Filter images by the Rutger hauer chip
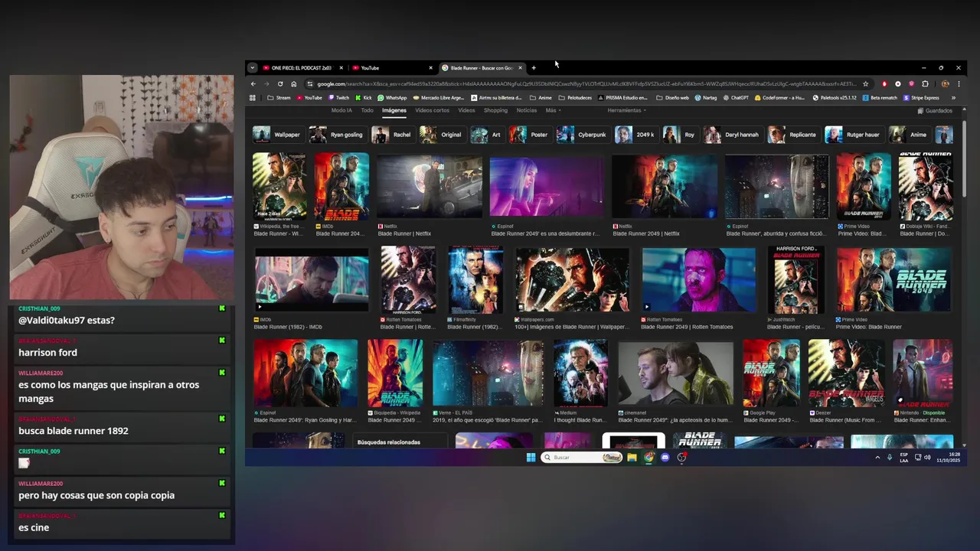Viewport: 980px width, 551px height. click(x=854, y=135)
